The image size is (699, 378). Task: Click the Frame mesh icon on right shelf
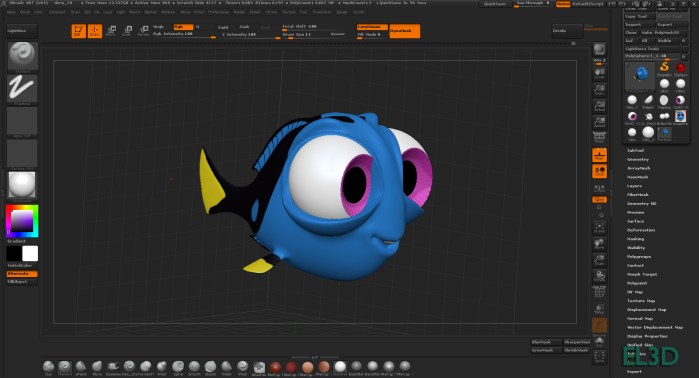pyautogui.click(x=600, y=228)
